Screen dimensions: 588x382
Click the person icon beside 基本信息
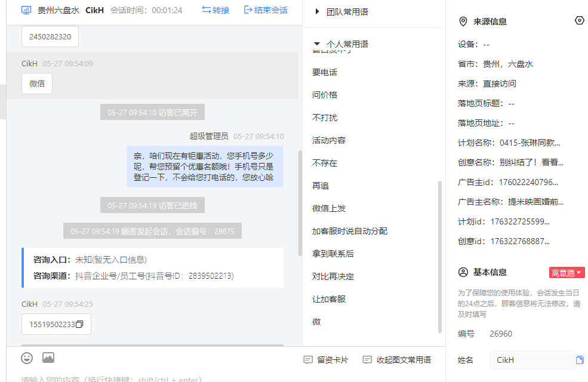pyautogui.click(x=463, y=272)
